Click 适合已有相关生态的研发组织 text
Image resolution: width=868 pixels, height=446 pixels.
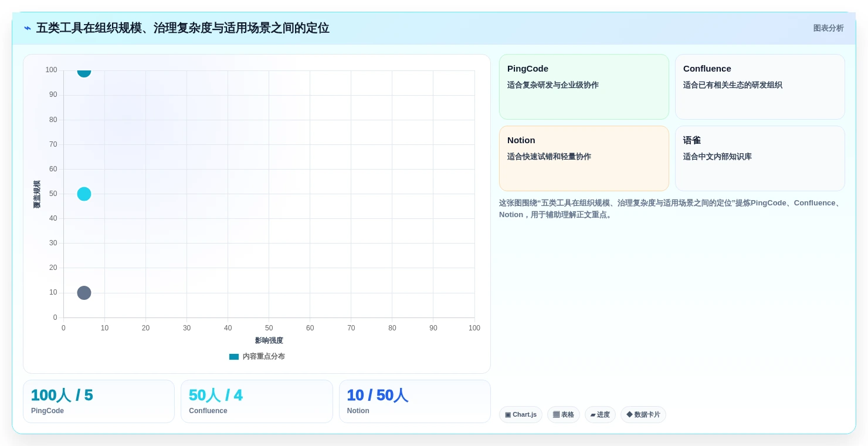(733, 85)
